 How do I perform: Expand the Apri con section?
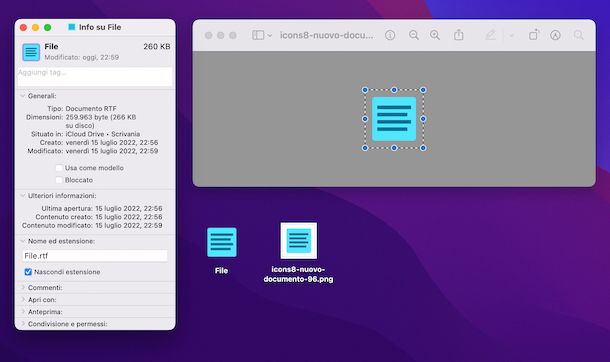(x=23, y=299)
